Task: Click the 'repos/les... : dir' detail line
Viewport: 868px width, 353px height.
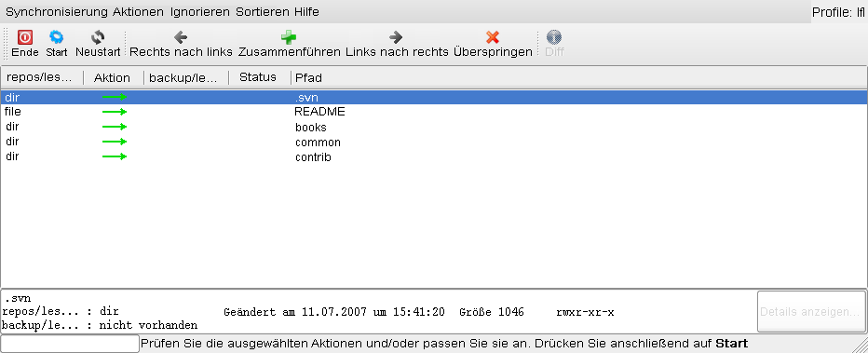Action: pos(61,311)
